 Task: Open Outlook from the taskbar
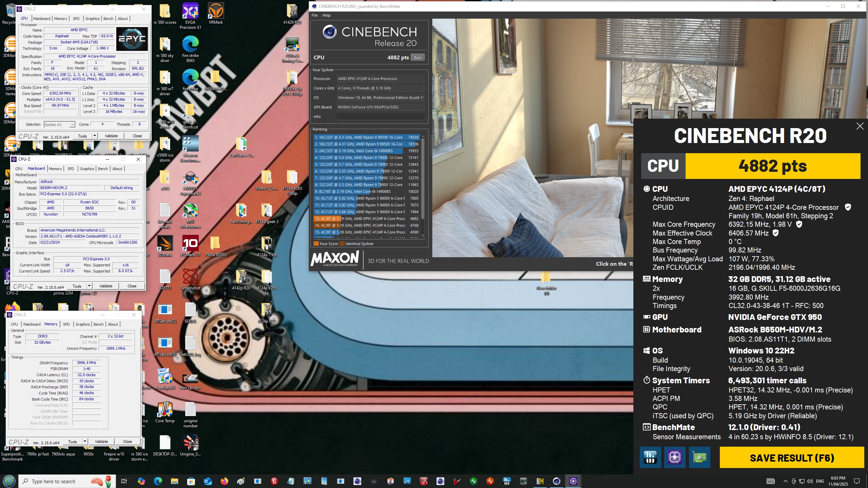pyautogui.click(x=208, y=481)
